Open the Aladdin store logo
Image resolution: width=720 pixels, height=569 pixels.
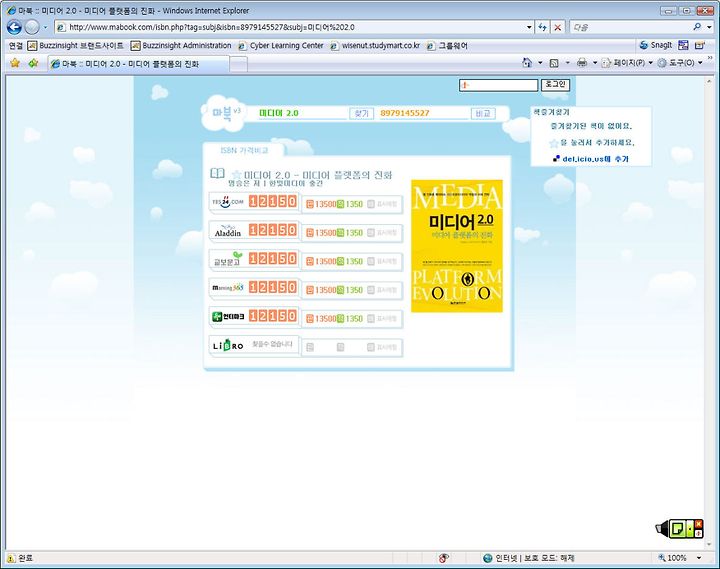228,231
